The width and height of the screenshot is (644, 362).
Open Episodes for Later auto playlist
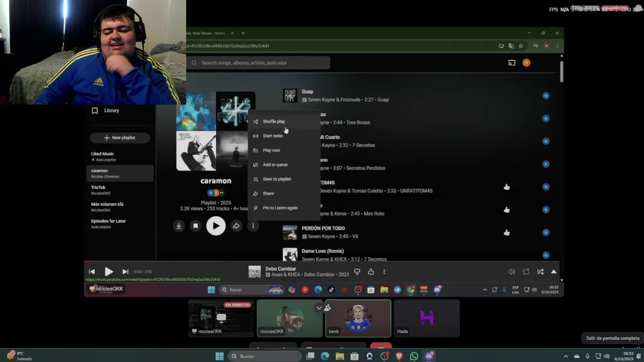(x=120, y=224)
